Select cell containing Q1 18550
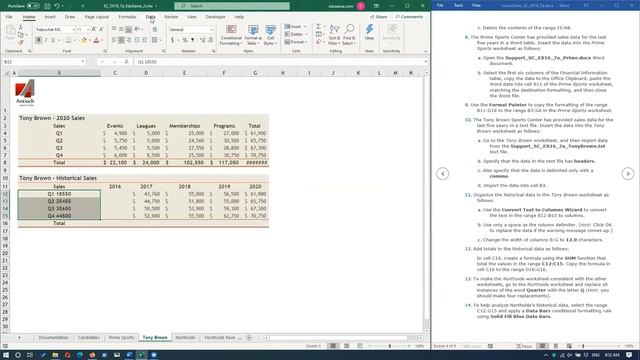The height and width of the screenshot is (360, 640). click(59, 194)
